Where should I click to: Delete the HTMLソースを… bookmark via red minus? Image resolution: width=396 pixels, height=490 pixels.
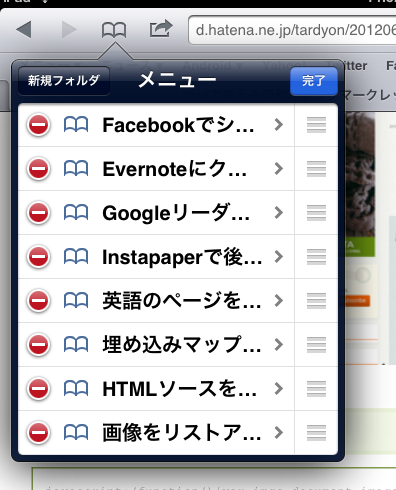click(39, 389)
